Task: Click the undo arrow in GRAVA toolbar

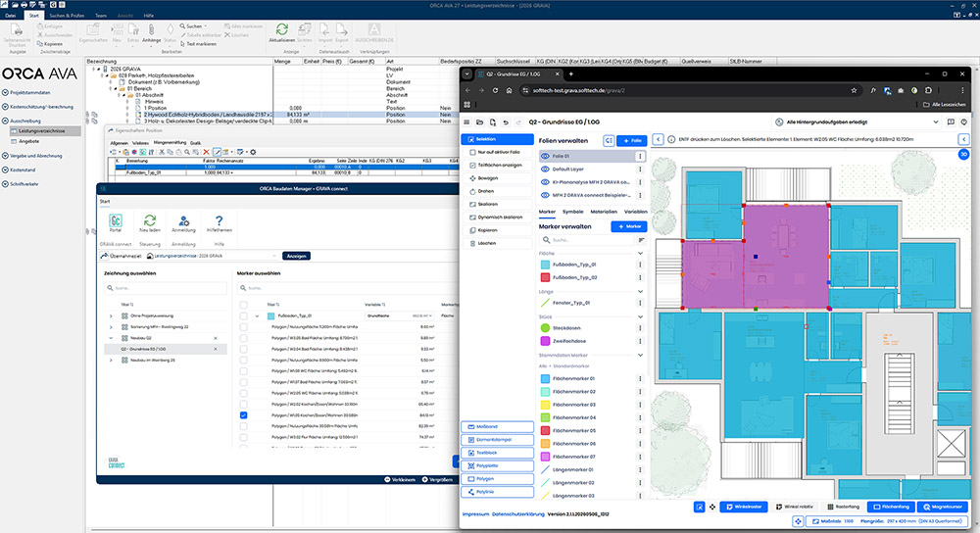Action: (506, 122)
